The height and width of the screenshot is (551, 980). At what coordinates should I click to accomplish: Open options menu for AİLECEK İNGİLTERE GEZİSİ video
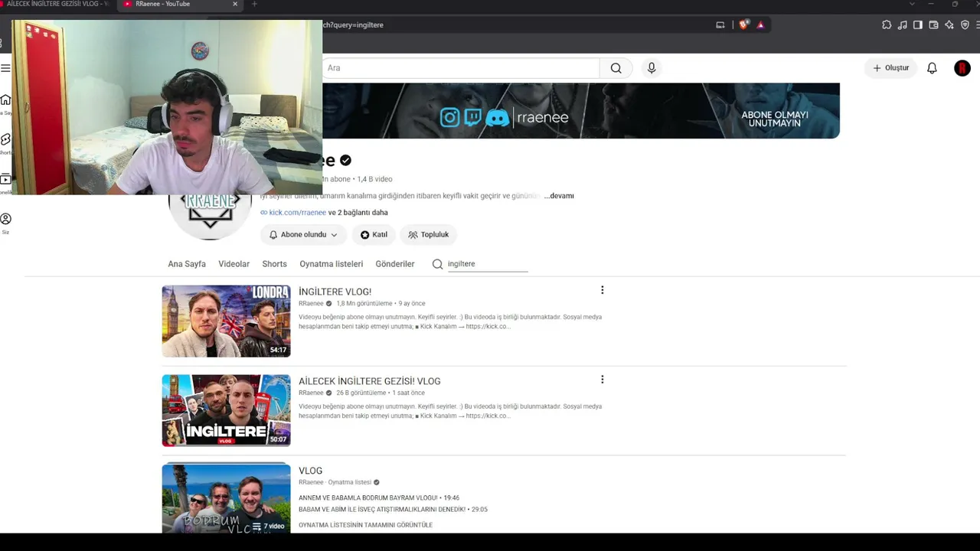(603, 380)
